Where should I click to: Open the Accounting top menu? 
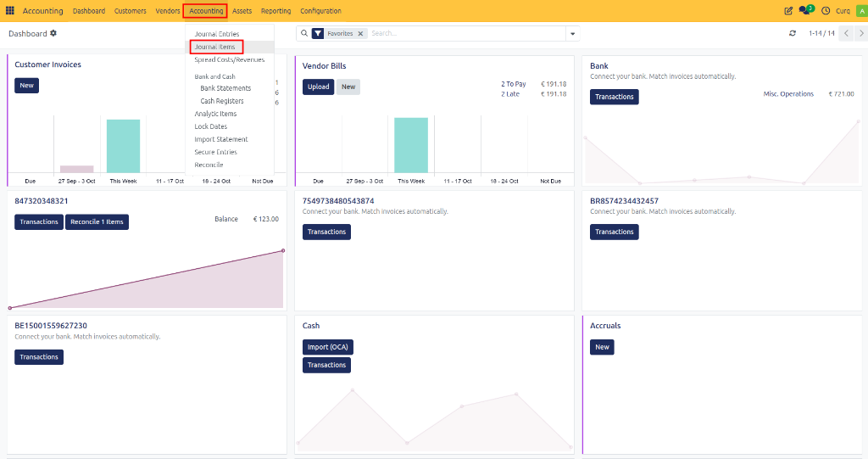pos(205,10)
